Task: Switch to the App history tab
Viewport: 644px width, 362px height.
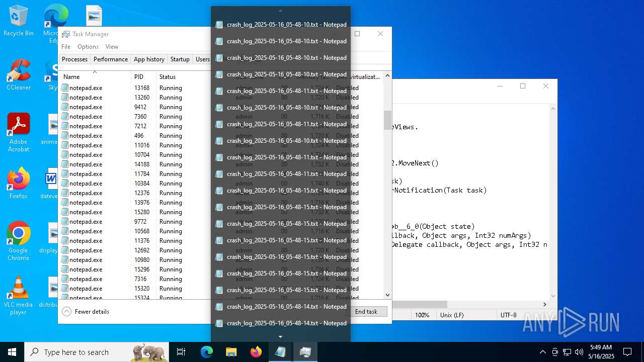Action: (x=149, y=59)
